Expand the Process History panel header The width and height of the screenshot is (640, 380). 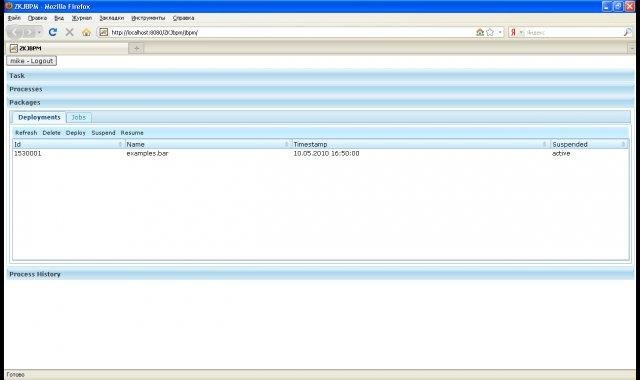320,274
